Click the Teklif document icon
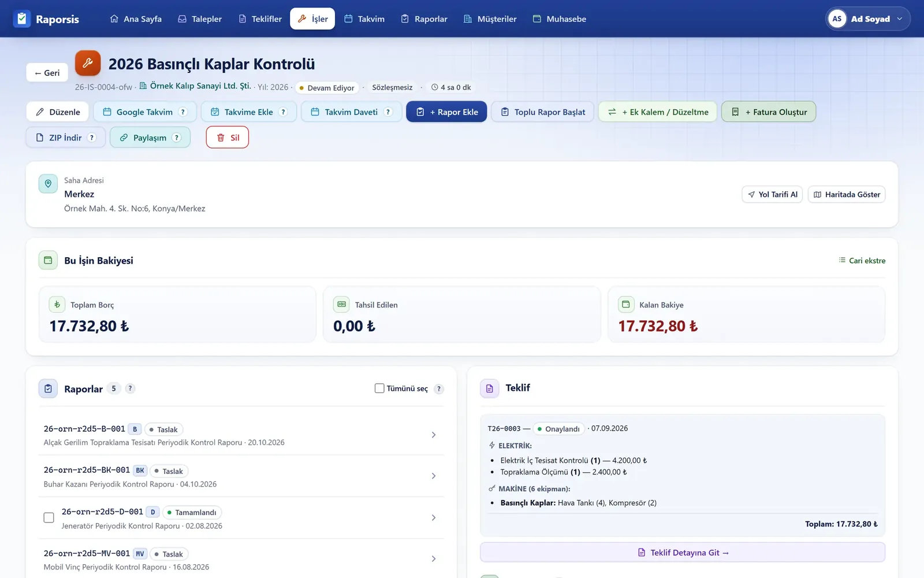 tap(489, 388)
